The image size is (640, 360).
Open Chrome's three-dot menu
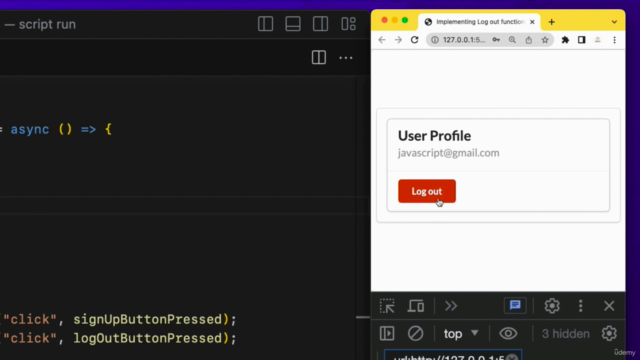pos(615,40)
